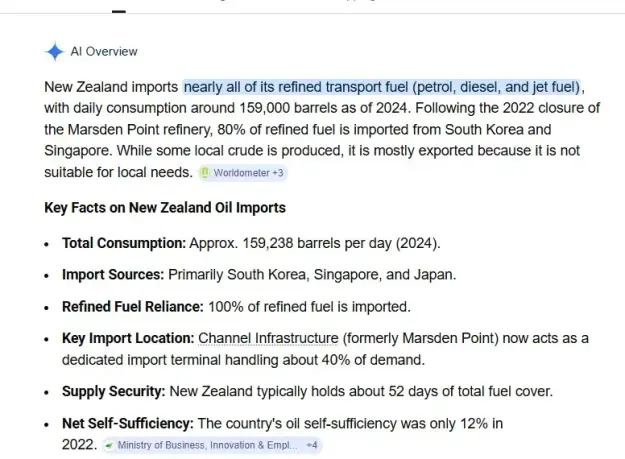625x459 pixels.
Task: Click the highlighted refined transport fuel phrase
Action: click(381, 87)
